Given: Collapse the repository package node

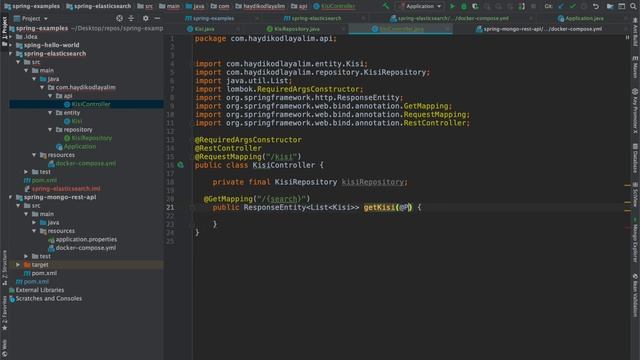Looking at the screenshot, I should (x=50, y=129).
